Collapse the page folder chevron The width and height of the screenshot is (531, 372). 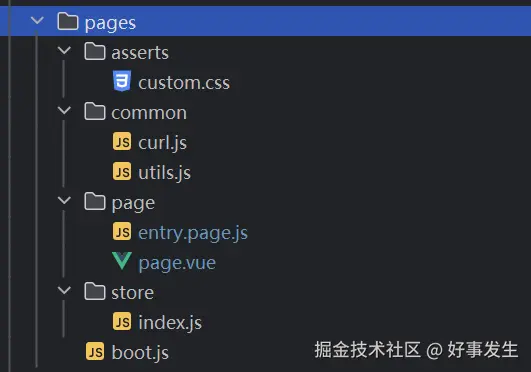point(64,200)
